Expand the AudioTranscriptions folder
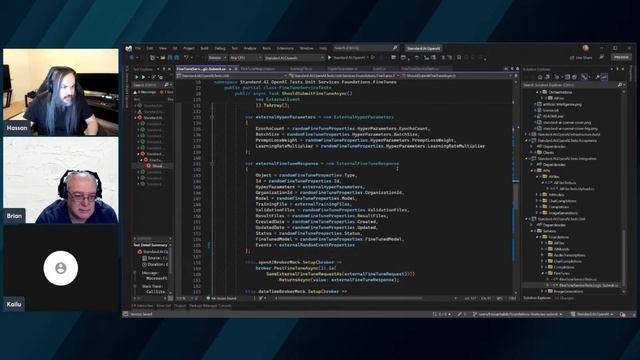This screenshot has height=360, width=640. point(543,255)
